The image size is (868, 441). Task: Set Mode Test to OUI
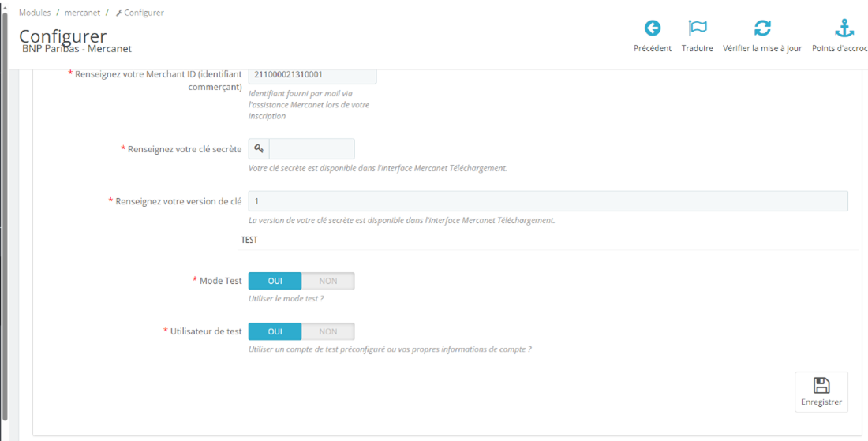(275, 281)
